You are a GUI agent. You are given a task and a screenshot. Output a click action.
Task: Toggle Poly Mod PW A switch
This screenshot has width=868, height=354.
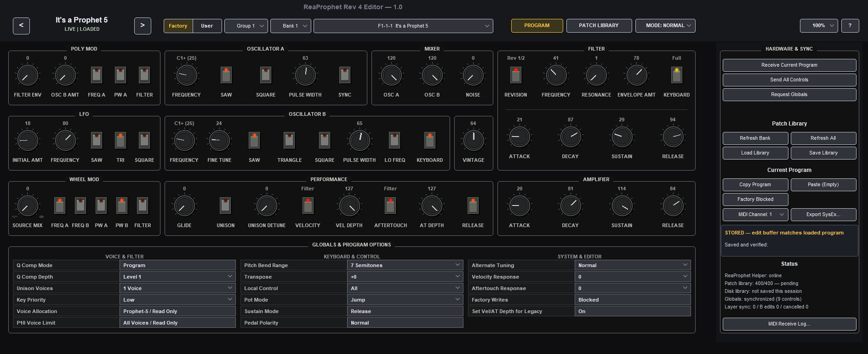click(x=120, y=75)
